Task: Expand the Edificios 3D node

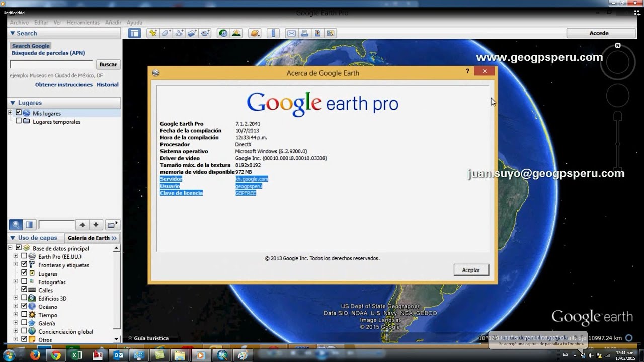Action: tap(16, 298)
